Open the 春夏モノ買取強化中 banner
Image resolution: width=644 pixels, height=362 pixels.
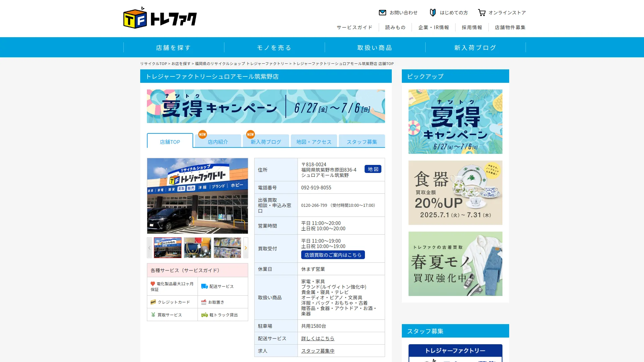point(455,264)
